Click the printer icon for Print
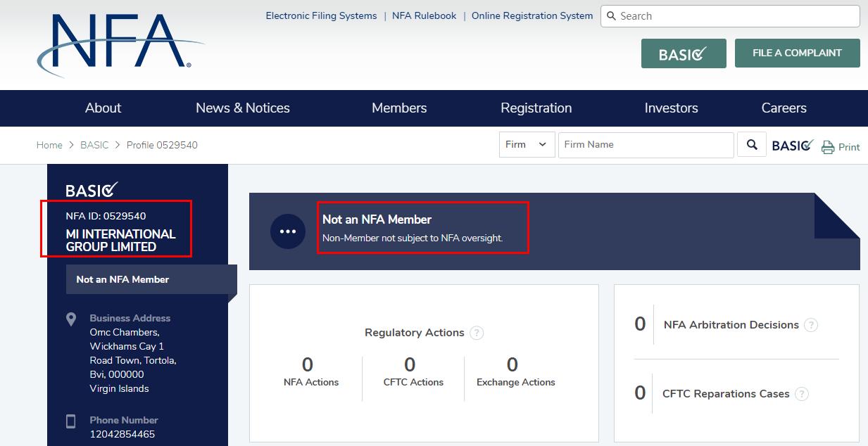The image size is (868, 446). 828,147
